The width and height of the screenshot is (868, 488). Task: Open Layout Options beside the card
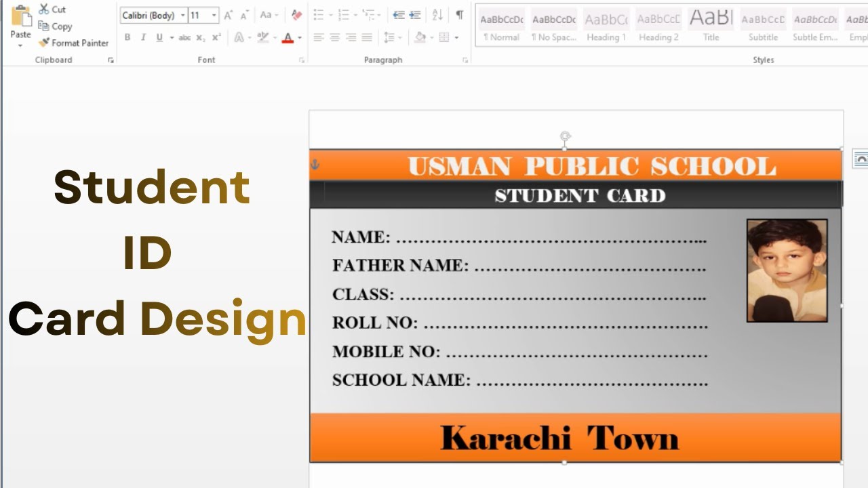[860, 159]
